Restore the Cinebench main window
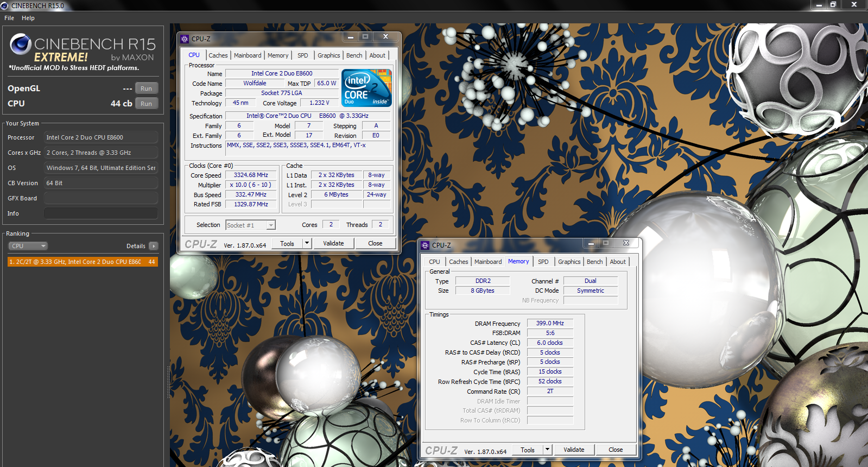The height and width of the screenshot is (467, 868). click(x=833, y=4)
